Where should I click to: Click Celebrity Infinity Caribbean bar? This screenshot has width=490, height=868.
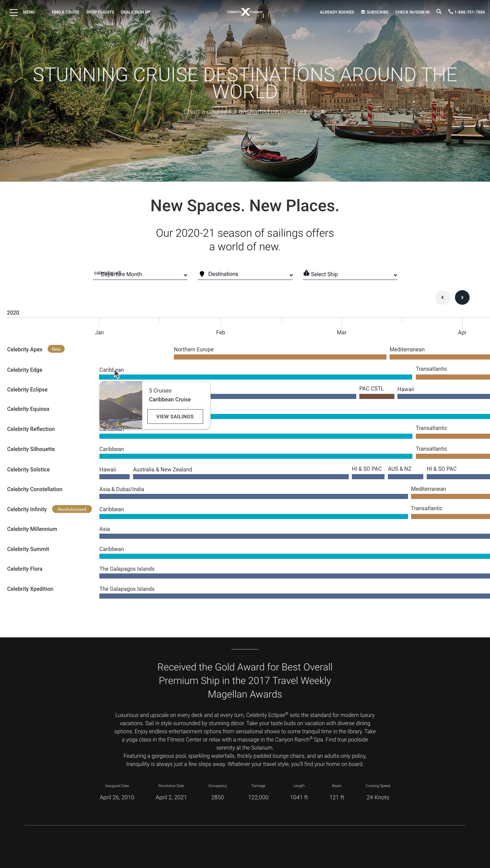point(254,517)
